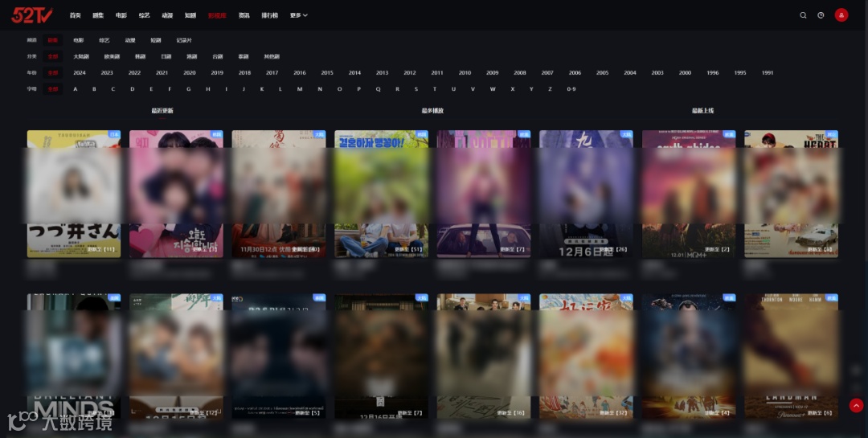The height and width of the screenshot is (438, 868).
Task: Open the 결혼하자 맹꽁아 poster 更新至【51】
Action: 382,194
